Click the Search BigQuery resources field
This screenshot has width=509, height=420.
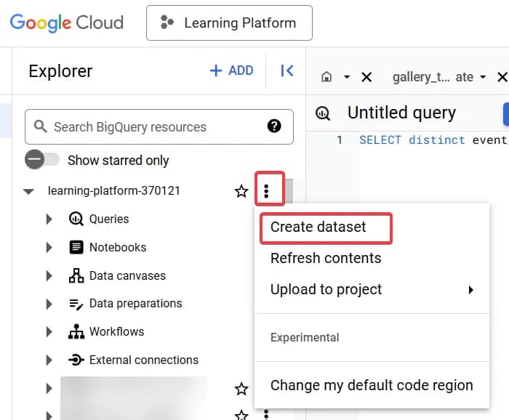[x=159, y=127]
